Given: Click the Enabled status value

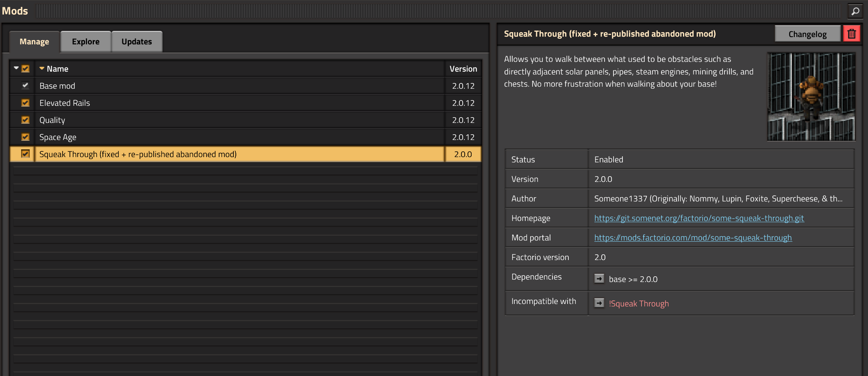Looking at the screenshot, I should (609, 160).
